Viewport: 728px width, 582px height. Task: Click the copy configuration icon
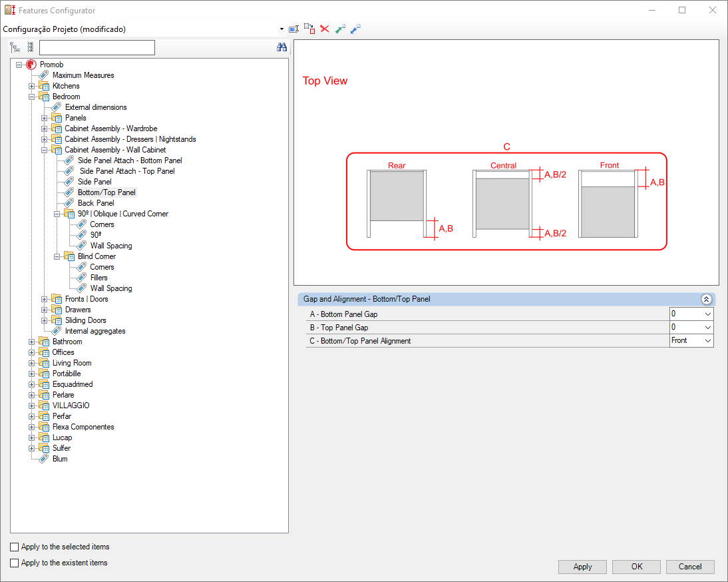click(x=309, y=29)
